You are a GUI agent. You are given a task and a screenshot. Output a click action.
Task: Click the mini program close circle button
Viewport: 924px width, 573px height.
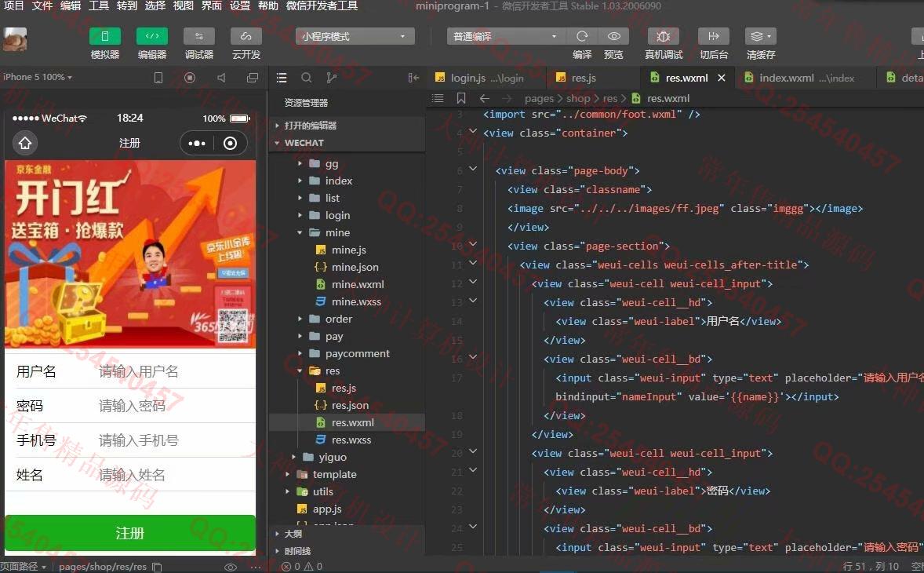(231, 143)
